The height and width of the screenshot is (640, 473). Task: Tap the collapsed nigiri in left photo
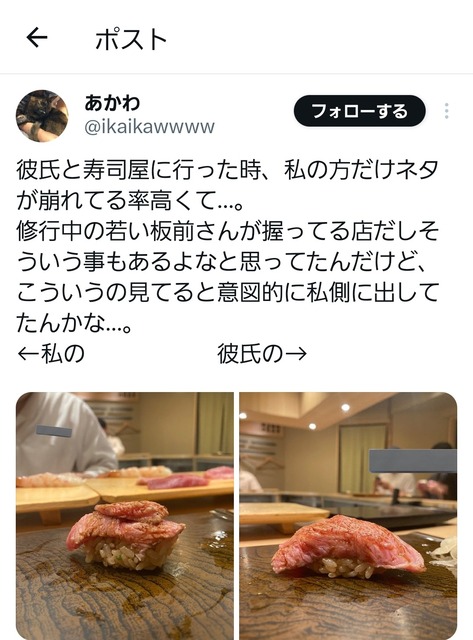(x=126, y=534)
